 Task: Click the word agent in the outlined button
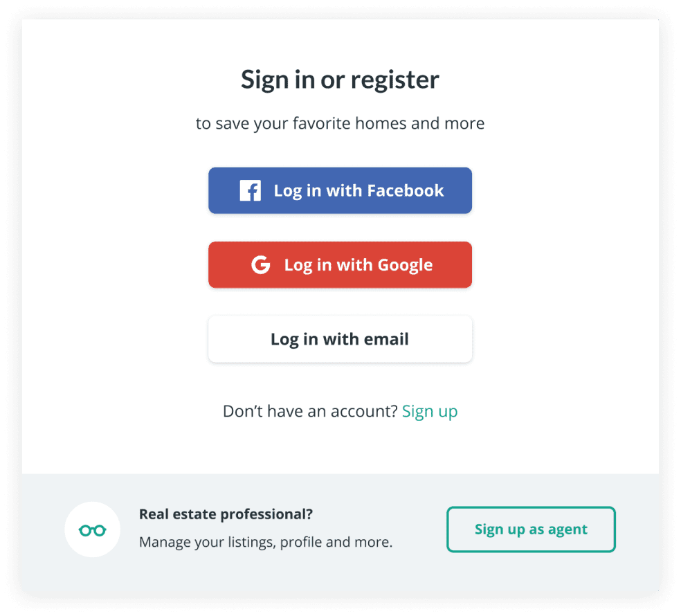coord(567,529)
